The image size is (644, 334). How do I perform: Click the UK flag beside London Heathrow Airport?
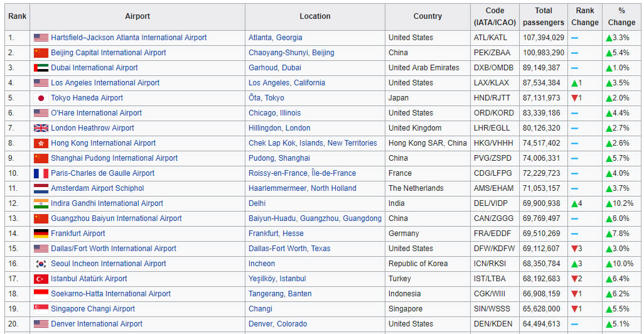(41, 128)
